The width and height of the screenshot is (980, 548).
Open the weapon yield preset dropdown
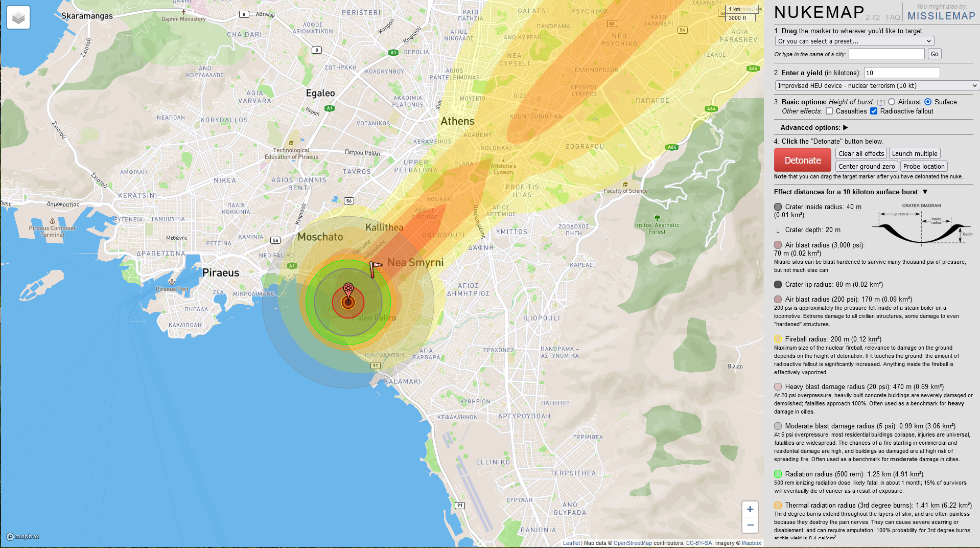(877, 85)
